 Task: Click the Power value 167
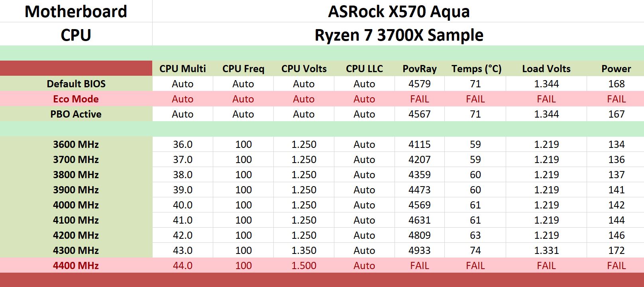(617, 114)
